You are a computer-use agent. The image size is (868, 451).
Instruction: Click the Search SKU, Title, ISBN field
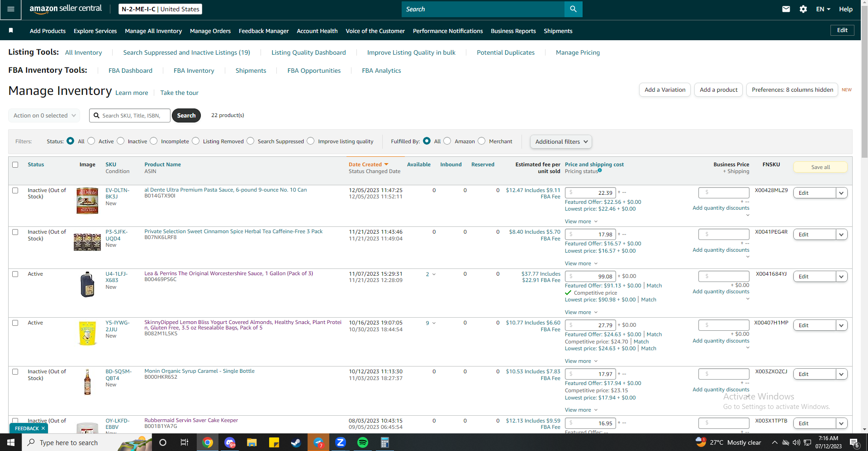(130, 115)
